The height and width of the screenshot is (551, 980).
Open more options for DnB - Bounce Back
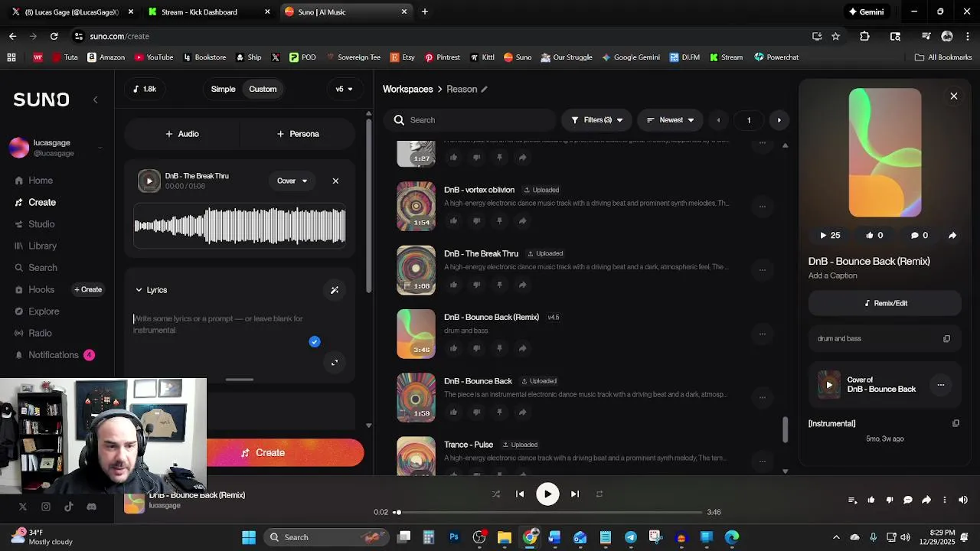pyautogui.click(x=762, y=397)
